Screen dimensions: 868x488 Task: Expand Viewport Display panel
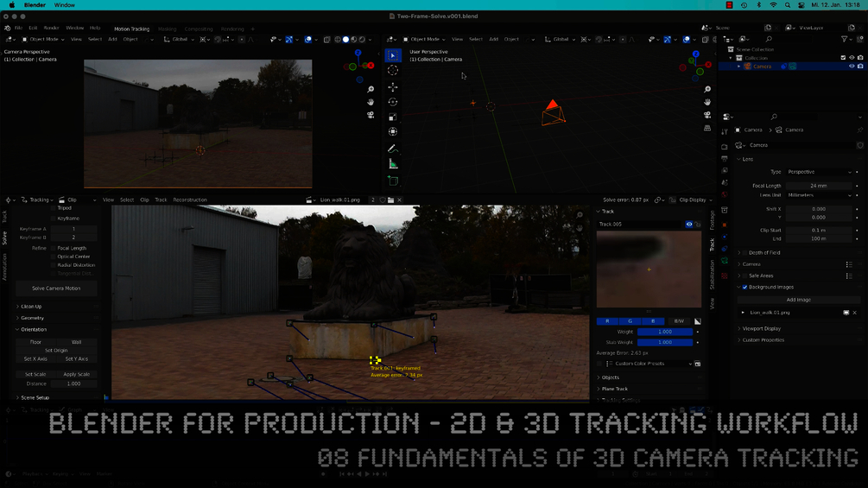click(761, 329)
